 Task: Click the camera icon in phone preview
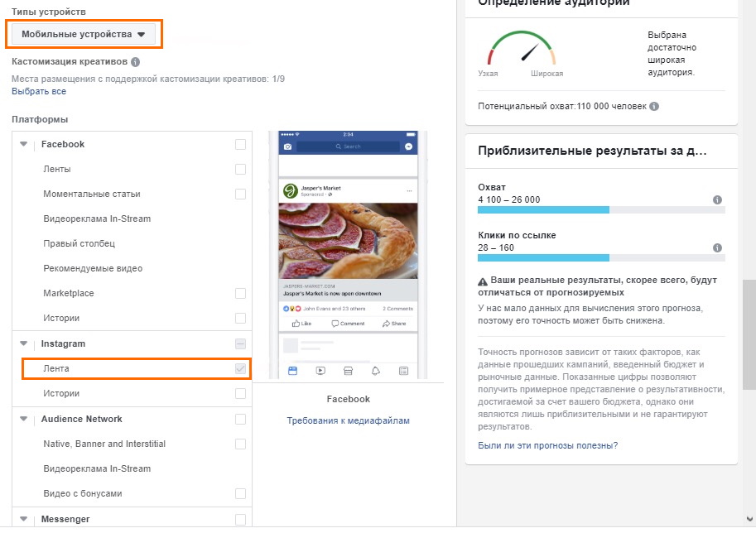(288, 146)
